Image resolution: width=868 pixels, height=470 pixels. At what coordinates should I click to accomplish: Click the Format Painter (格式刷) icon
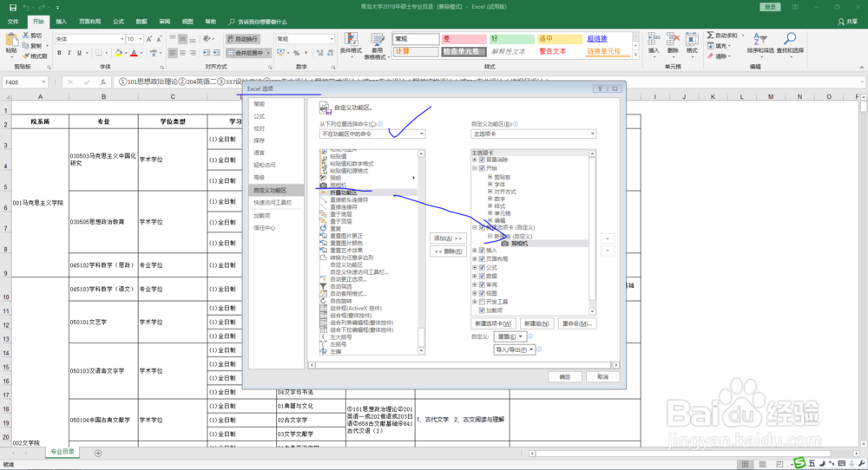coord(26,55)
